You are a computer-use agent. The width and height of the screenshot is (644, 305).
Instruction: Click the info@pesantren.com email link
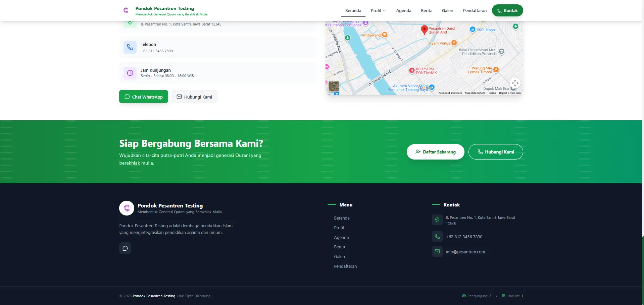coord(465,252)
